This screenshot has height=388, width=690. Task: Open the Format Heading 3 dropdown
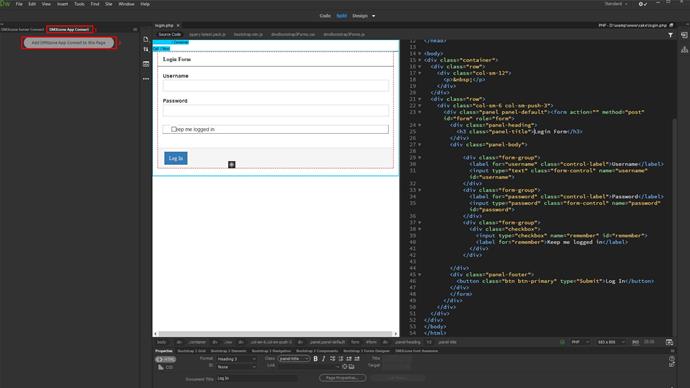236,359
